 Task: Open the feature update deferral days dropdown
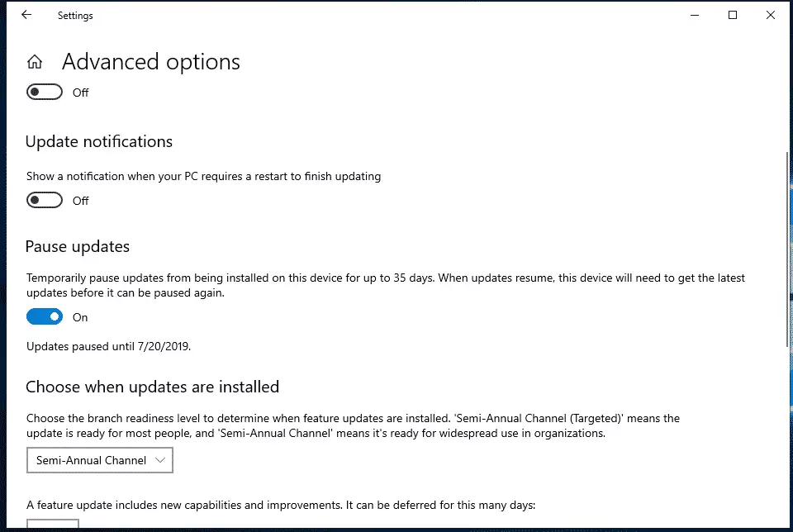coord(53,524)
